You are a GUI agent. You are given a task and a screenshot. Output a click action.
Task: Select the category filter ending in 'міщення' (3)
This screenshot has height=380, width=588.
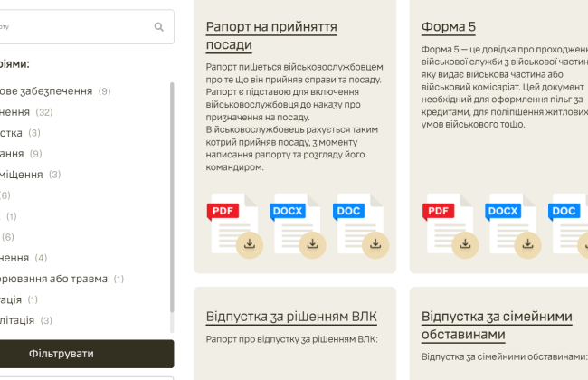coord(30,175)
